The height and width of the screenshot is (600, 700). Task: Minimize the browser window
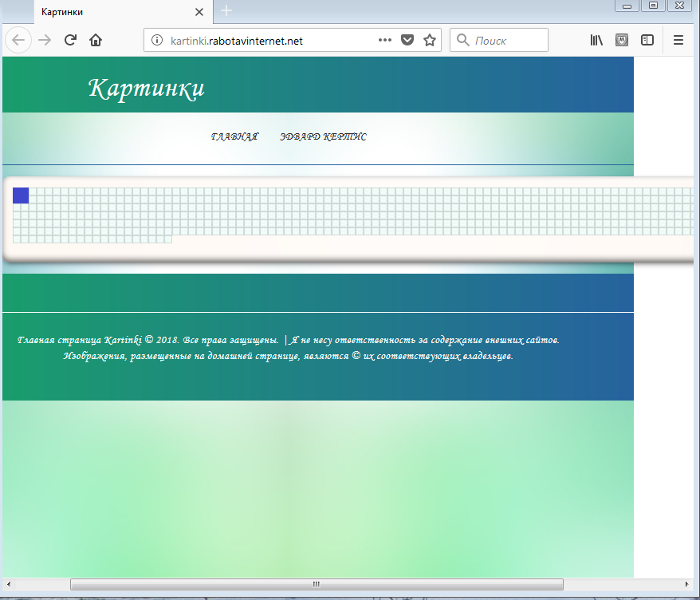[x=627, y=6]
